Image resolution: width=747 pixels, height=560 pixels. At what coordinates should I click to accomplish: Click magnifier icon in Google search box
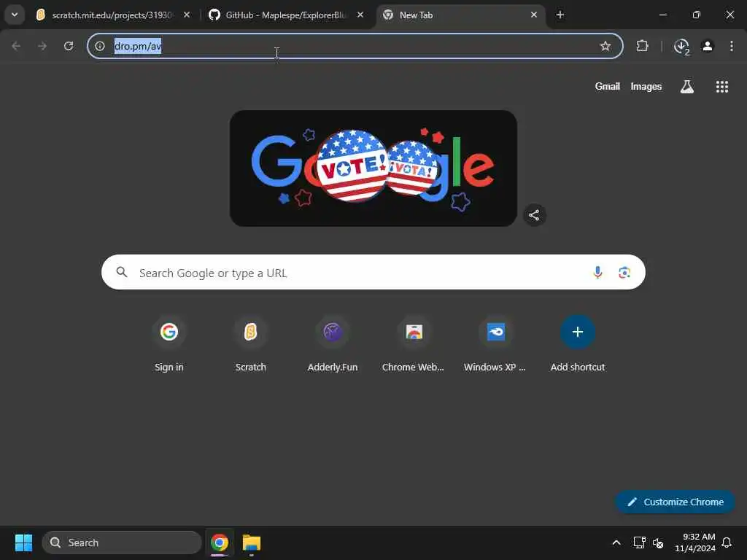(x=122, y=272)
